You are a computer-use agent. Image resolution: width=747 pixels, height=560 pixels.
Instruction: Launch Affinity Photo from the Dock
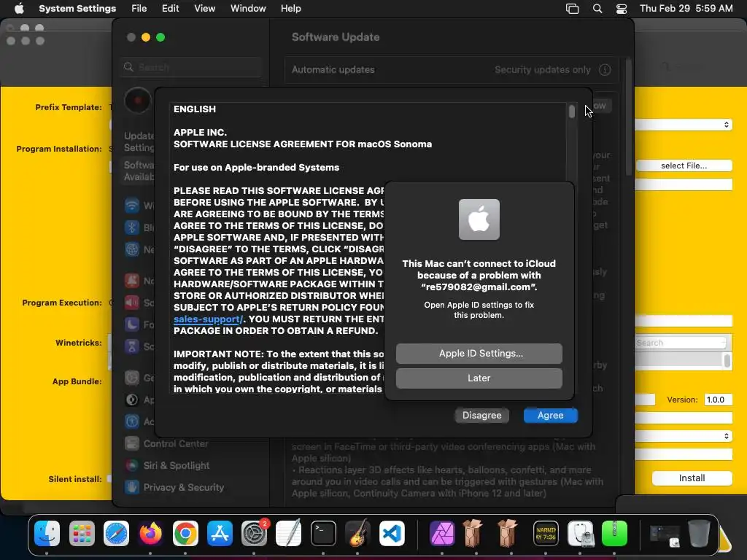[442, 533]
